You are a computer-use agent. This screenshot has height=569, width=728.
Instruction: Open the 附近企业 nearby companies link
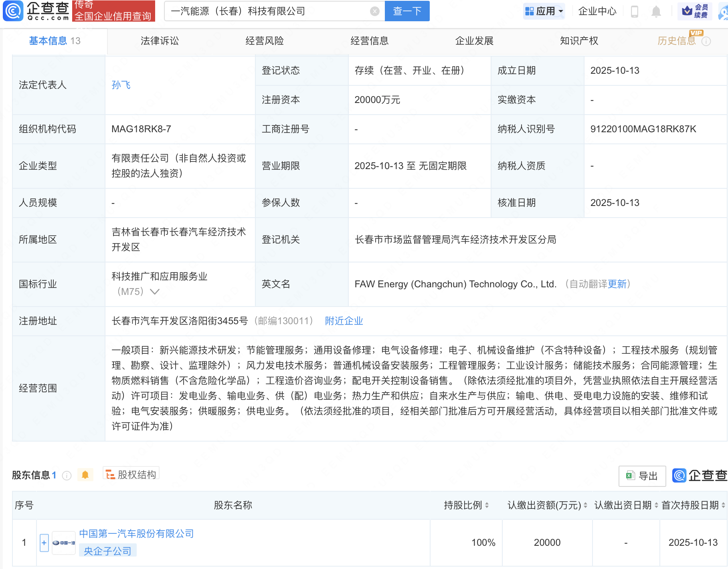tap(344, 321)
